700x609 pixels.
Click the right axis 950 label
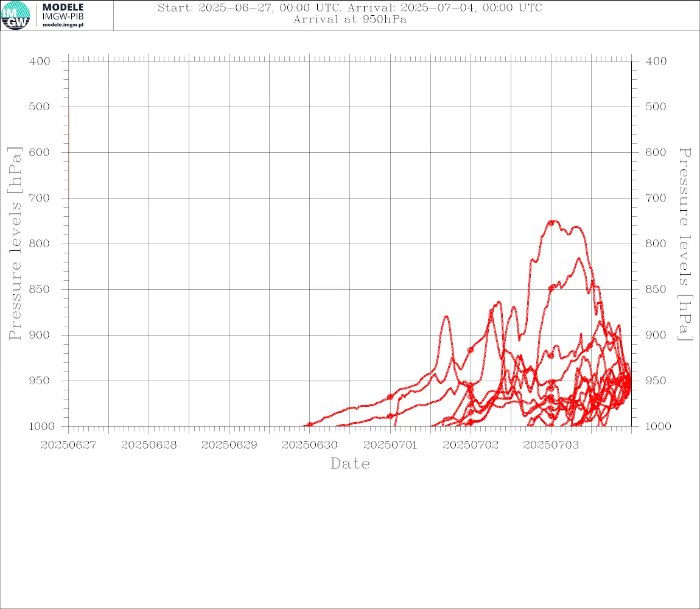pyautogui.click(x=656, y=381)
